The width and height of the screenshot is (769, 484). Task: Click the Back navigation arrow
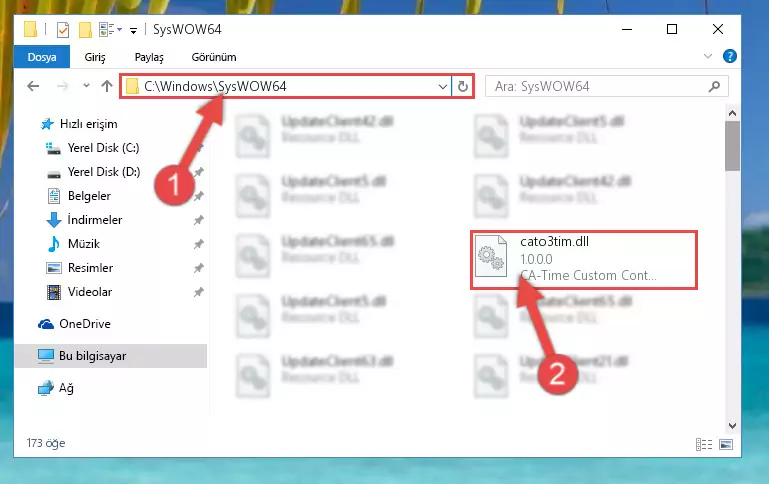pos(33,86)
